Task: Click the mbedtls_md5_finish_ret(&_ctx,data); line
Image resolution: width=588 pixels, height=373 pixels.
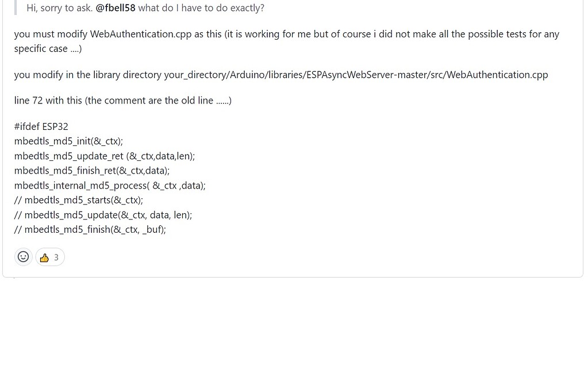Action: tap(92, 171)
